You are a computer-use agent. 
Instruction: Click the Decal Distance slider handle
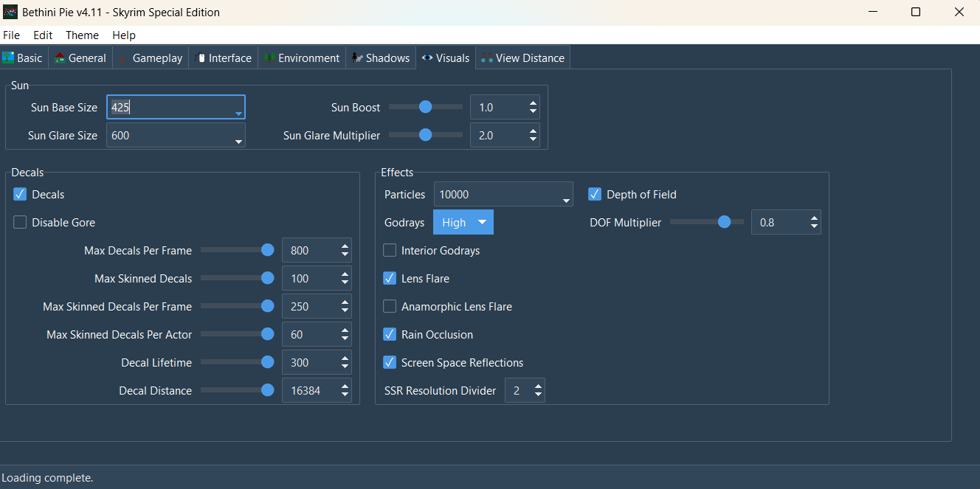coord(268,391)
